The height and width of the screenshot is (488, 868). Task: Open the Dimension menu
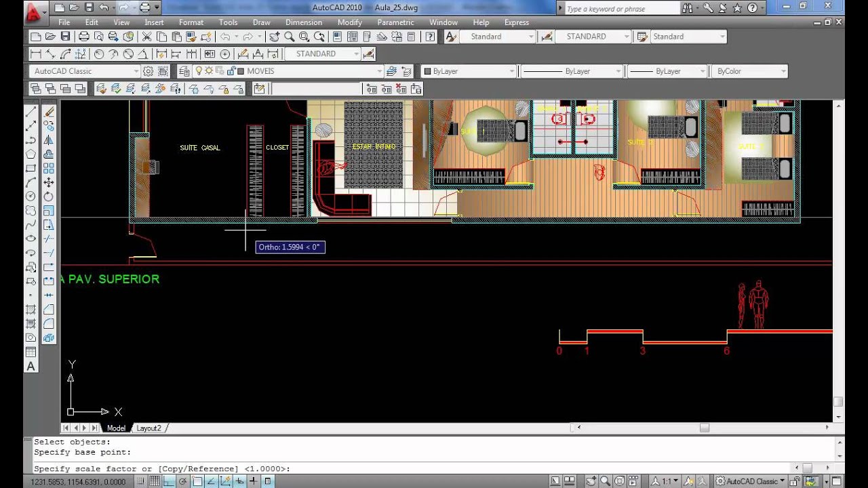point(304,22)
